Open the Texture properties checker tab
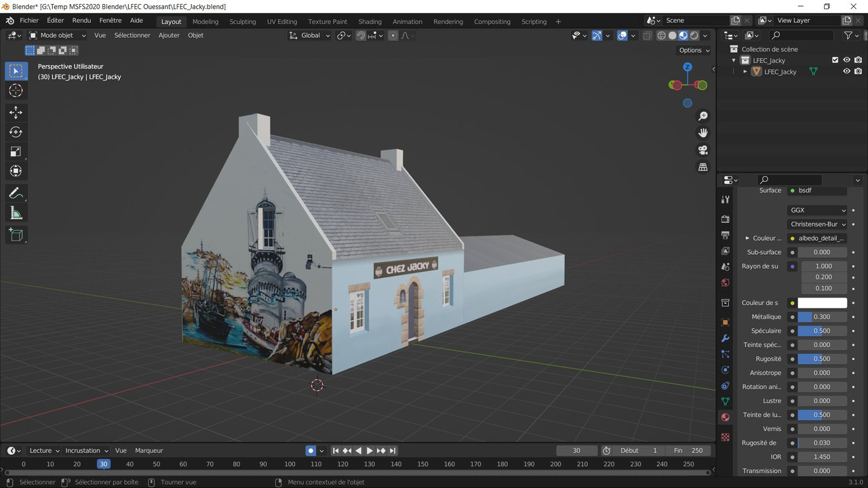Screen dimensions: 868x488 click(726, 437)
